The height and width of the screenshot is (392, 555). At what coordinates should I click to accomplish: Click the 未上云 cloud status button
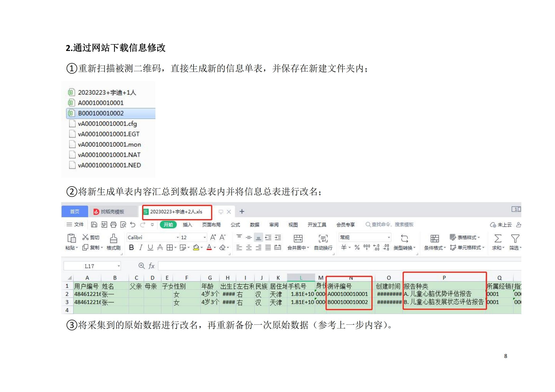501,225
